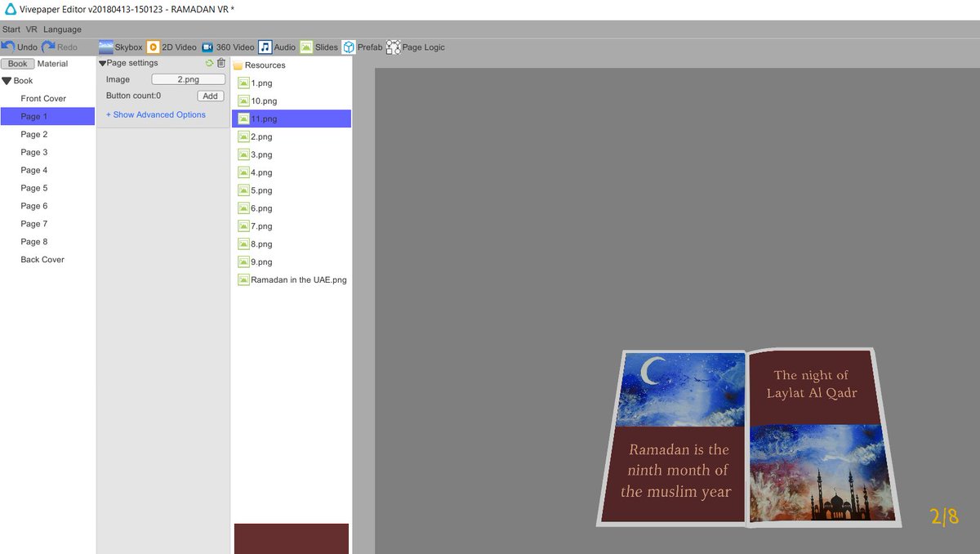
Task: Click the image icon beside 10.png
Action: pyautogui.click(x=243, y=101)
